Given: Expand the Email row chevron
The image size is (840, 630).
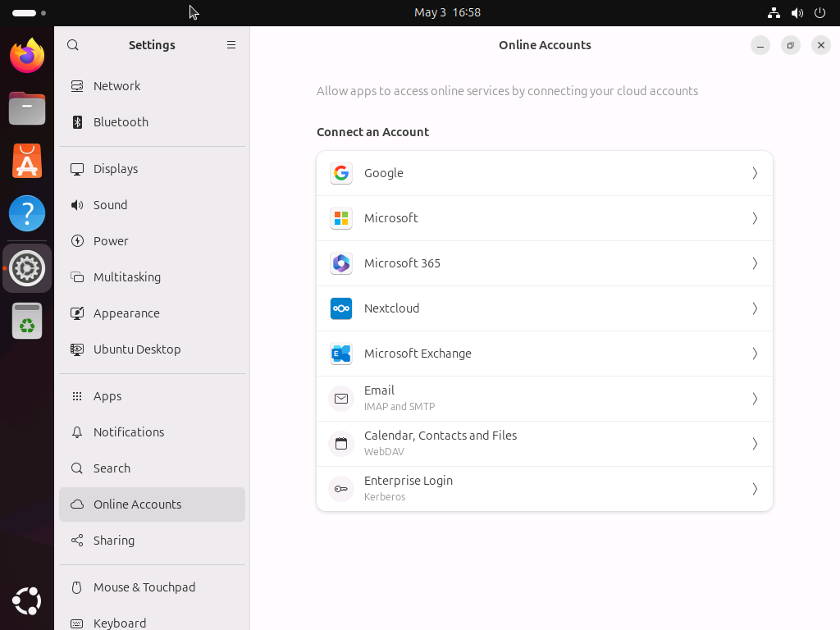Looking at the screenshot, I should [755, 399].
